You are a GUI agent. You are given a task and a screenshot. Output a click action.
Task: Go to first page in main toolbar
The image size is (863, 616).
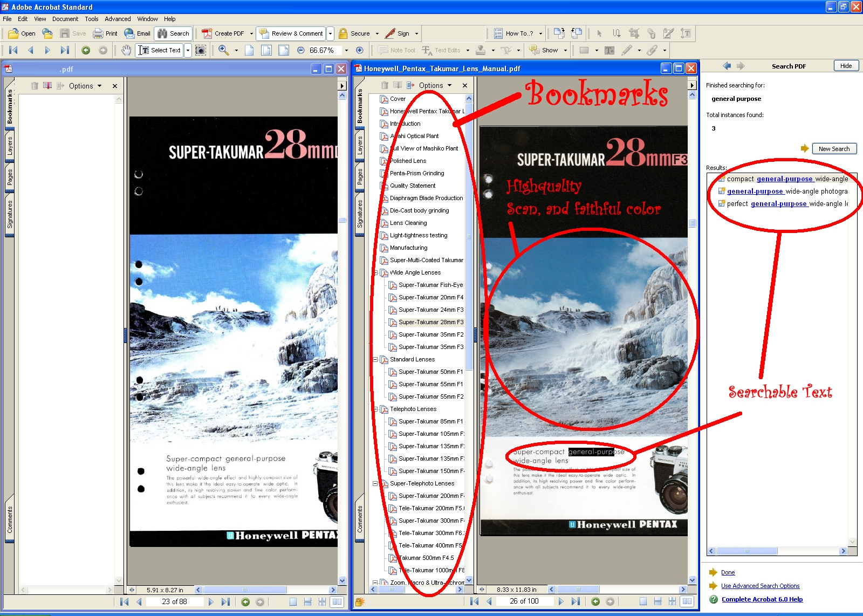click(x=14, y=50)
